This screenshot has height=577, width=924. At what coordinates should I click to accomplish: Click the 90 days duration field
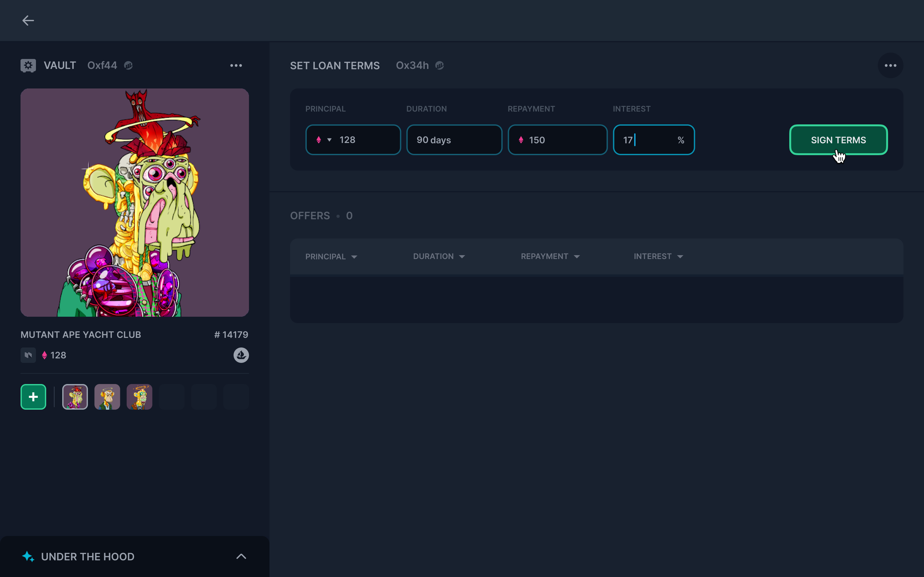click(454, 140)
